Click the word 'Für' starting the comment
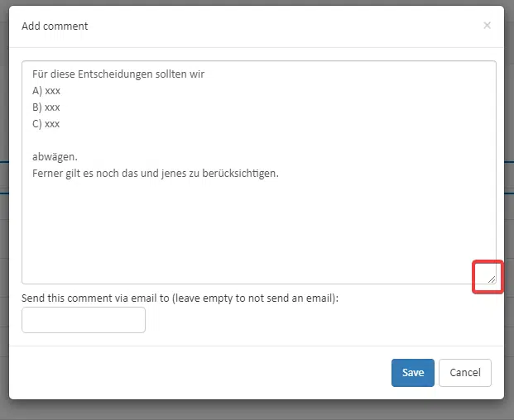Screen dimensions: 514x420 [40, 74]
